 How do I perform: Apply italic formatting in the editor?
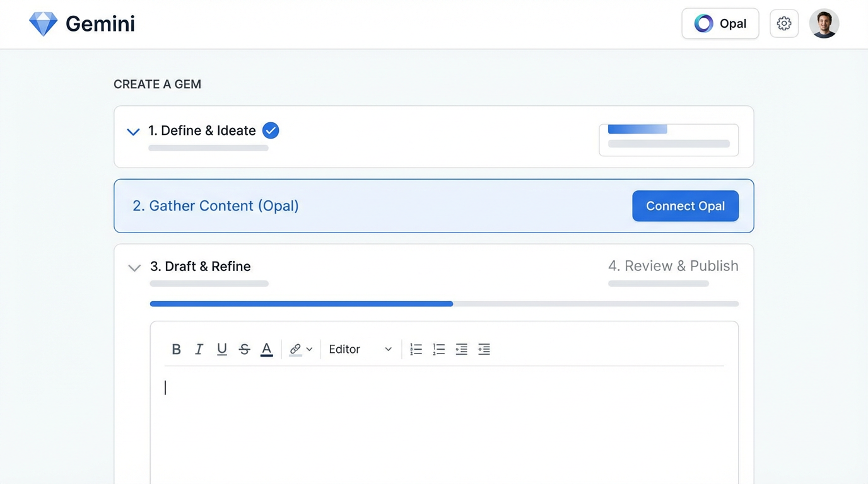pyautogui.click(x=199, y=349)
